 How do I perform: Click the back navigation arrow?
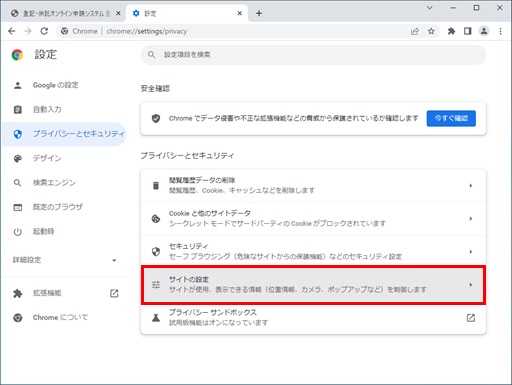pos(12,31)
